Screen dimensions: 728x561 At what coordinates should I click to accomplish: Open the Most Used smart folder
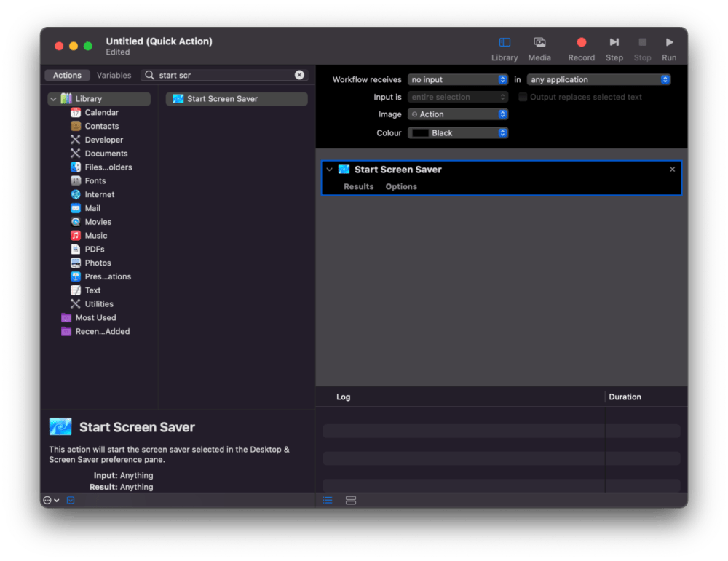click(96, 317)
